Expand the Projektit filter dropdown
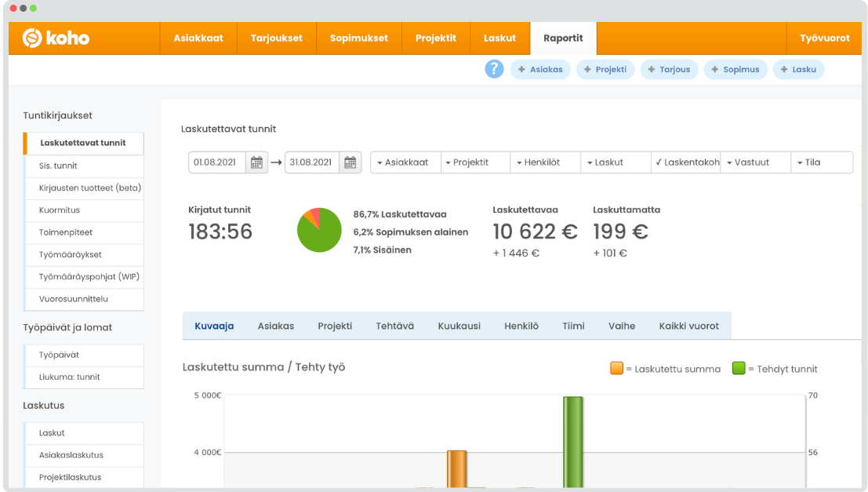Screen dimensions: 868x492 [475, 162]
